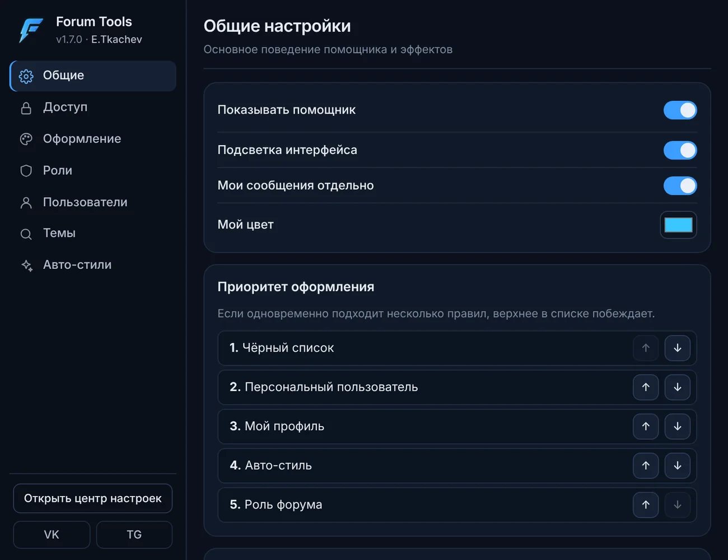Click the Forum Tools lightning logo
The width and height of the screenshot is (728, 560).
tap(31, 30)
